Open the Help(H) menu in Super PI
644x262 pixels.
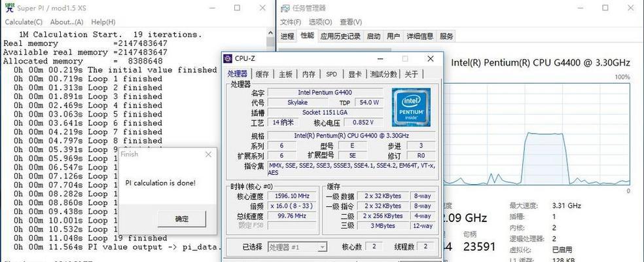103,22
